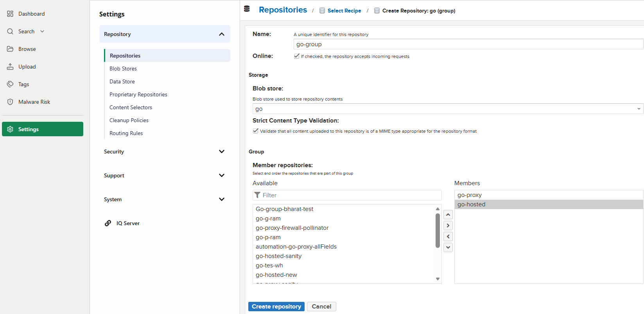Screen dimensions: 644x314
Task: Click the Dashboard grid icon
Action: click(10, 14)
